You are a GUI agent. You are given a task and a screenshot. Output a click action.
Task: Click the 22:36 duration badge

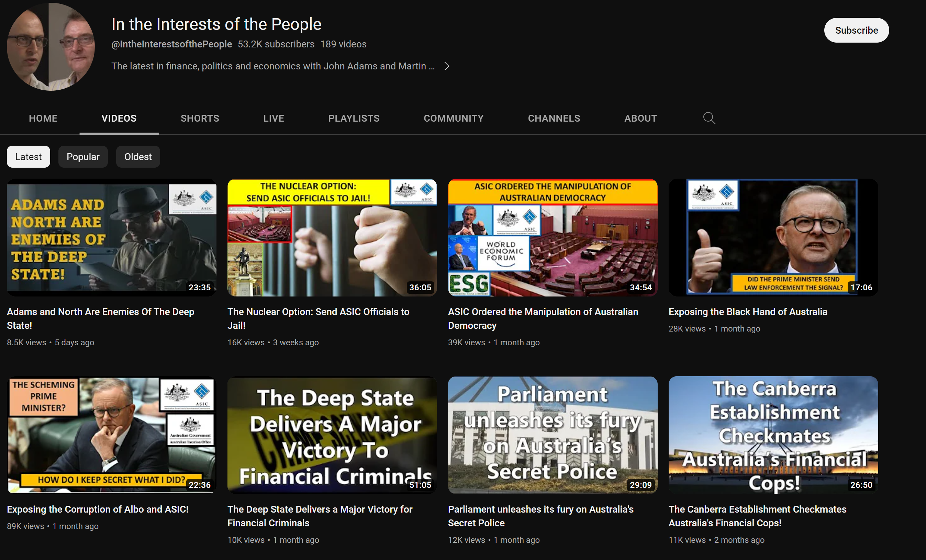(200, 485)
